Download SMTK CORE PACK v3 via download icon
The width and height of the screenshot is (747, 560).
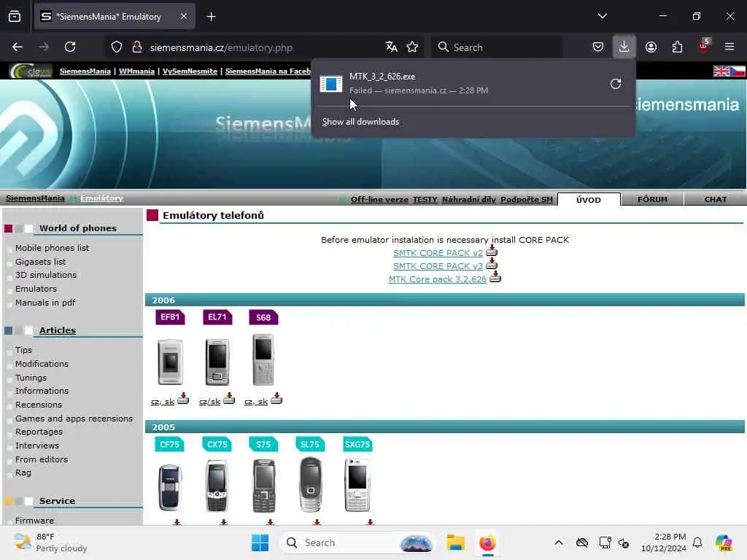pyautogui.click(x=492, y=264)
